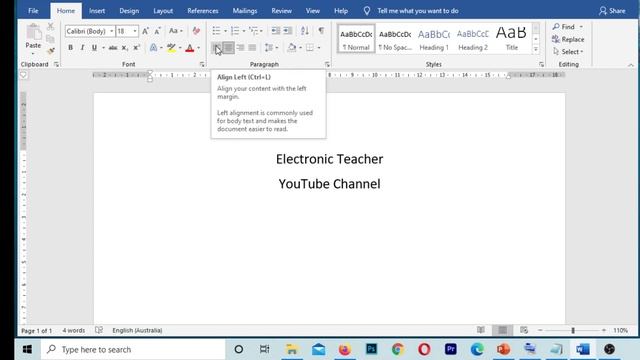
Task: Align text to the left
Action: click(217, 48)
